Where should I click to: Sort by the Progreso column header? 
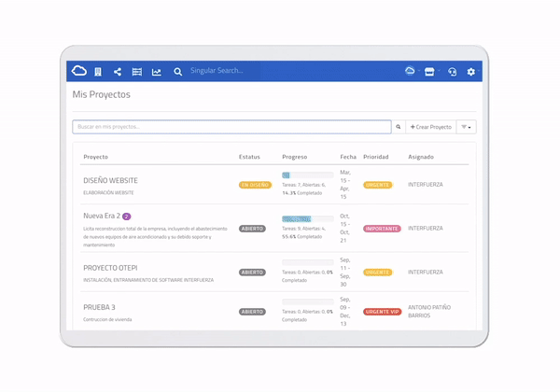click(x=295, y=157)
